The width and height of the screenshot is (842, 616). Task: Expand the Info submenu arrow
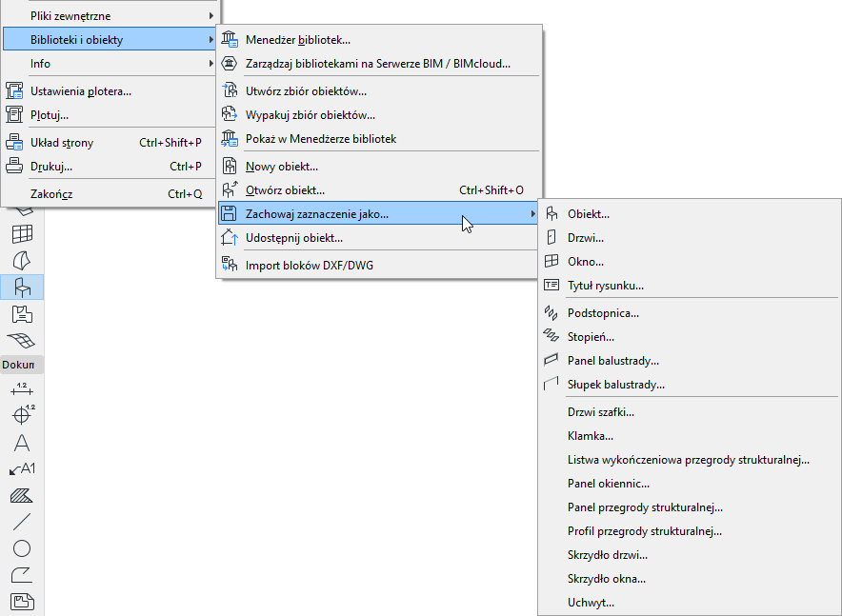coord(211,64)
